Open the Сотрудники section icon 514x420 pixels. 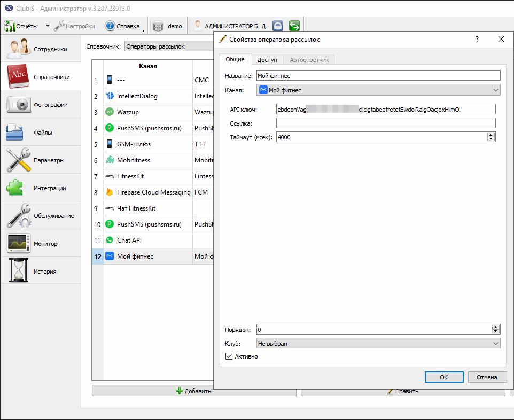pyautogui.click(x=19, y=49)
